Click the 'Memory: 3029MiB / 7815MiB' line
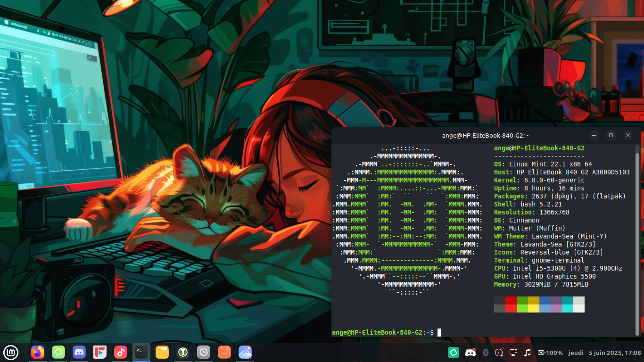The width and height of the screenshot is (644, 362). [x=541, y=284]
